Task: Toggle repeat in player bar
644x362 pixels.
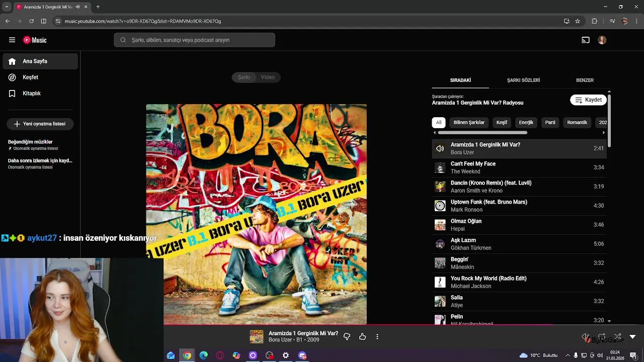Action: [602, 336]
